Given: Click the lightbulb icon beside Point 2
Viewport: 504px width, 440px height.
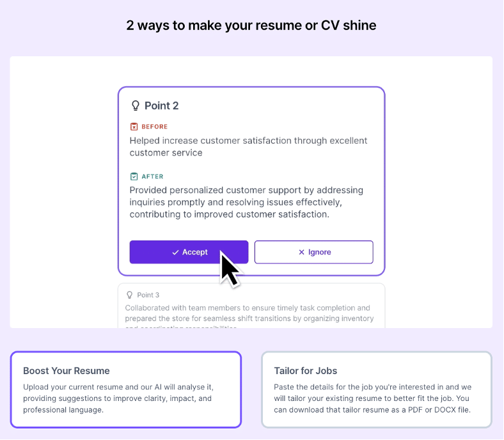Looking at the screenshot, I should (x=135, y=106).
